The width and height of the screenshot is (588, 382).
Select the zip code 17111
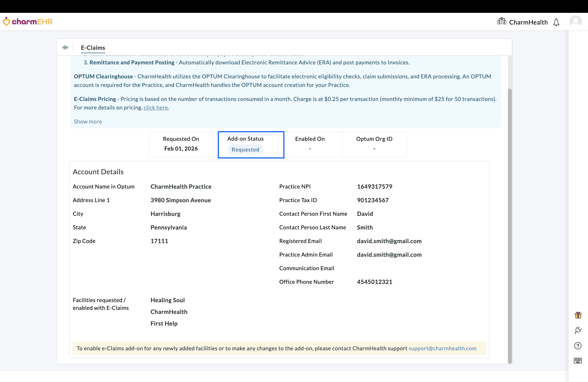click(159, 241)
